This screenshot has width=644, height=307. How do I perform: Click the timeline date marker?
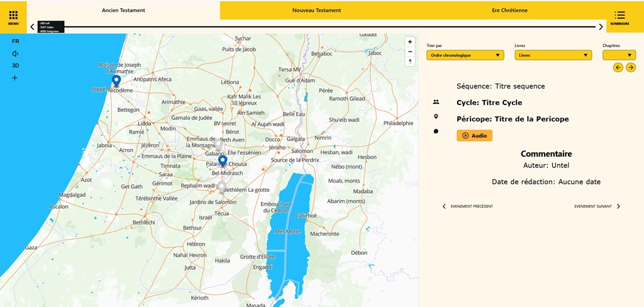pos(51,26)
